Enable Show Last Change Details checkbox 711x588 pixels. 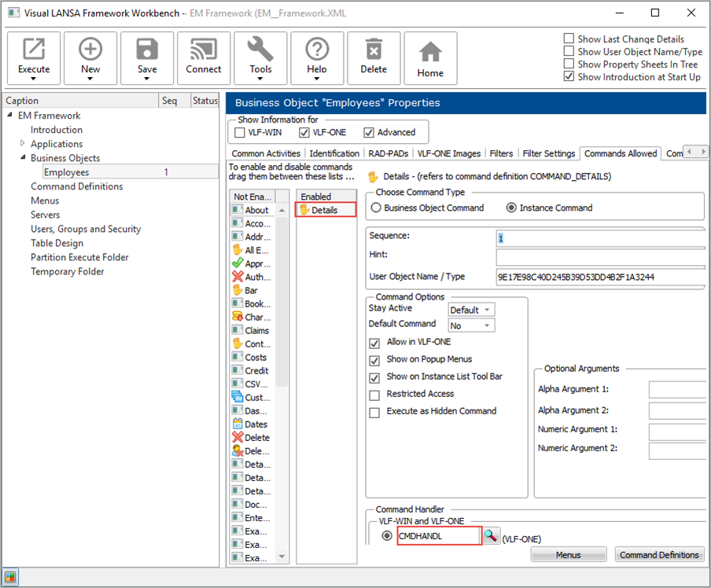click(569, 39)
